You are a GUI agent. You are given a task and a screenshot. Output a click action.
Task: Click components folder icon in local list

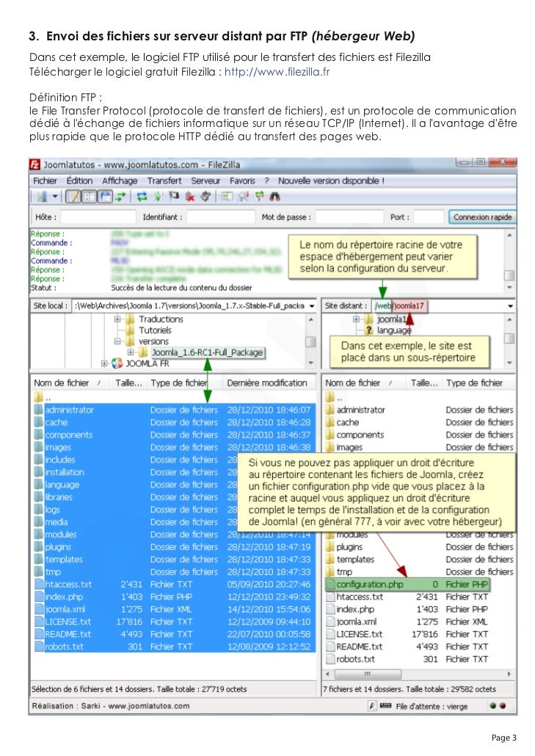tap(39, 435)
